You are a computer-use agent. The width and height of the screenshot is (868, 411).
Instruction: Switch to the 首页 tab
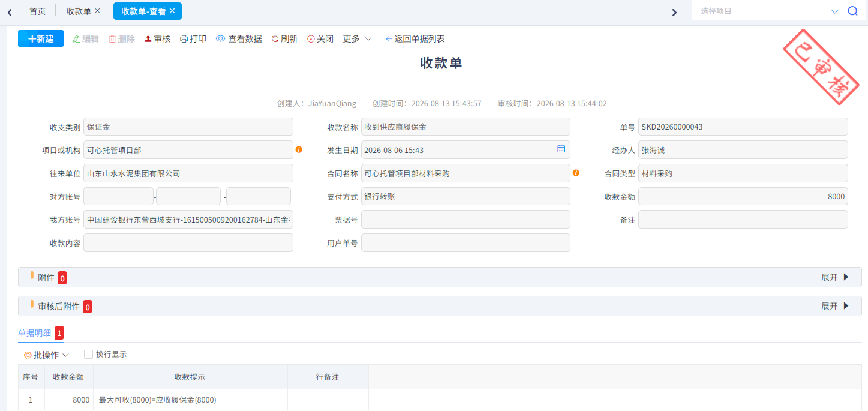click(37, 11)
